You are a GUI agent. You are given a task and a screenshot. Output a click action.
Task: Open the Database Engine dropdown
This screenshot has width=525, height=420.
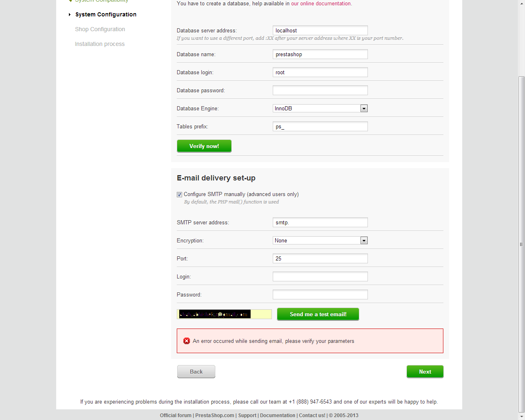click(x=364, y=108)
